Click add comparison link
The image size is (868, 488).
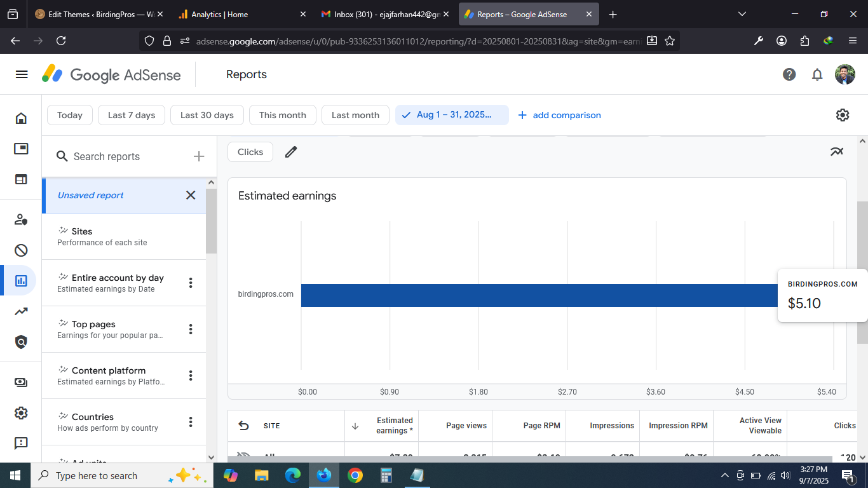coord(559,115)
